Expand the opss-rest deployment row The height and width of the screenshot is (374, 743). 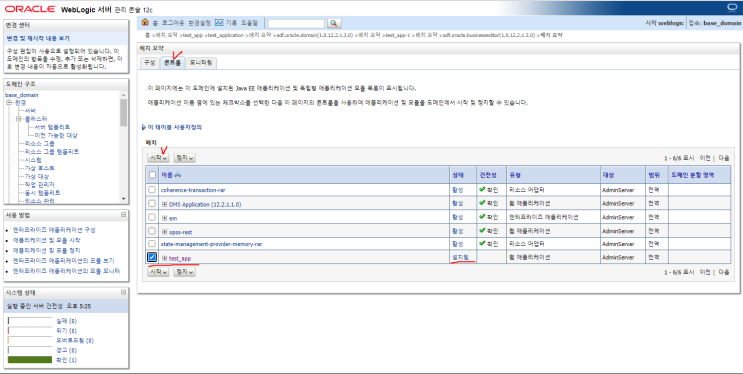click(164, 232)
